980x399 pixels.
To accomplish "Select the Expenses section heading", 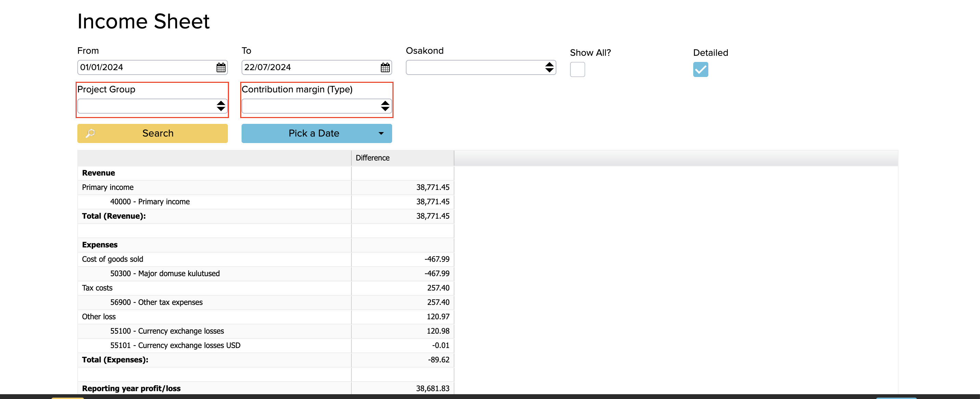I will pyautogui.click(x=266, y=245).
